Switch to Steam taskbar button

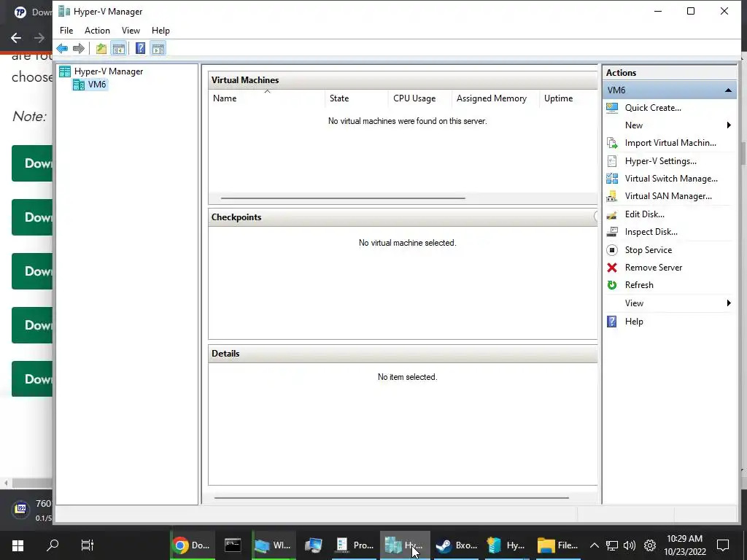point(457,545)
